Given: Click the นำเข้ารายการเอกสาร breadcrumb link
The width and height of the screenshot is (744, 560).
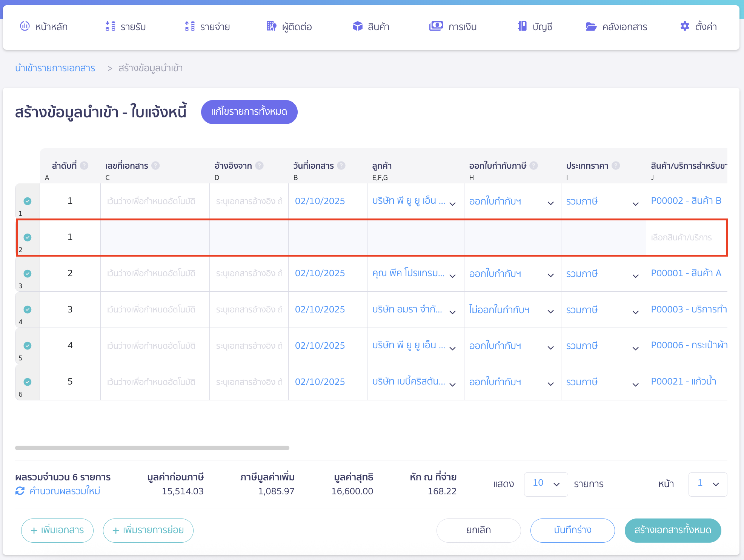Looking at the screenshot, I should (x=55, y=68).
